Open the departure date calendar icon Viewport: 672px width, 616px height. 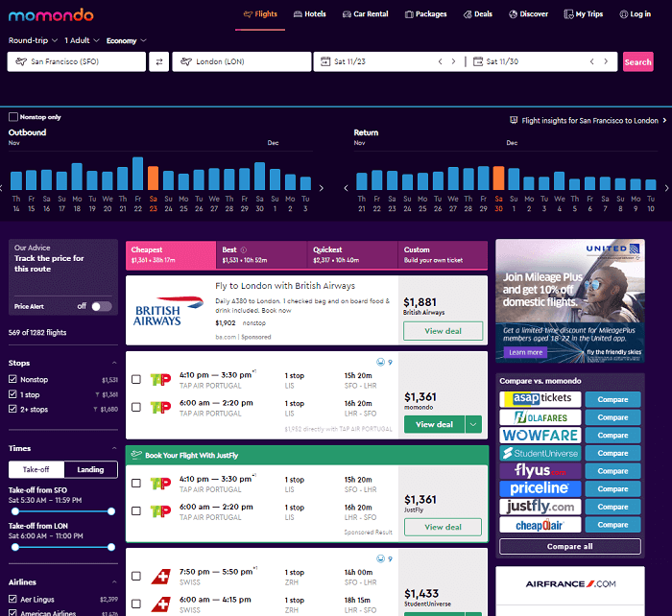coord(325,61)
